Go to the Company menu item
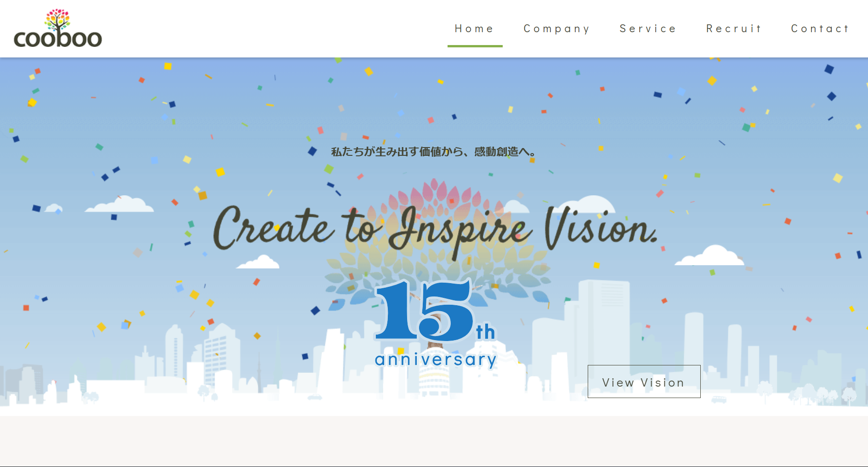 [556, 28]
